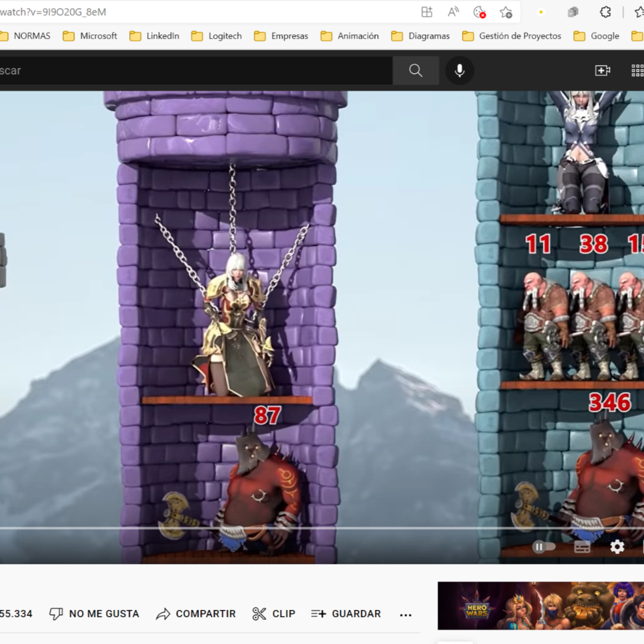This screenshot has width=644, height=644.
Task: Click the GUARDAR save button
Action: [346, 614]
